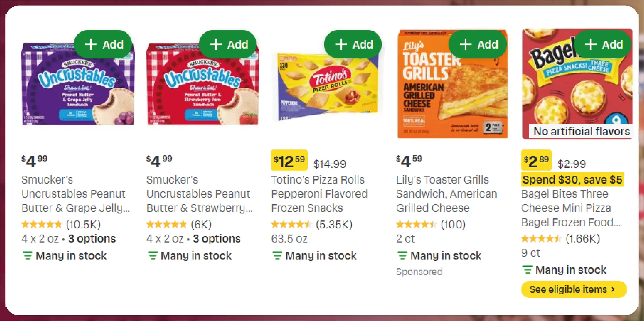Image resolution: width=644 pixels, height=321 pixels.
Task: Add Bagel Bites to cart
Action: tap(603, 44)
